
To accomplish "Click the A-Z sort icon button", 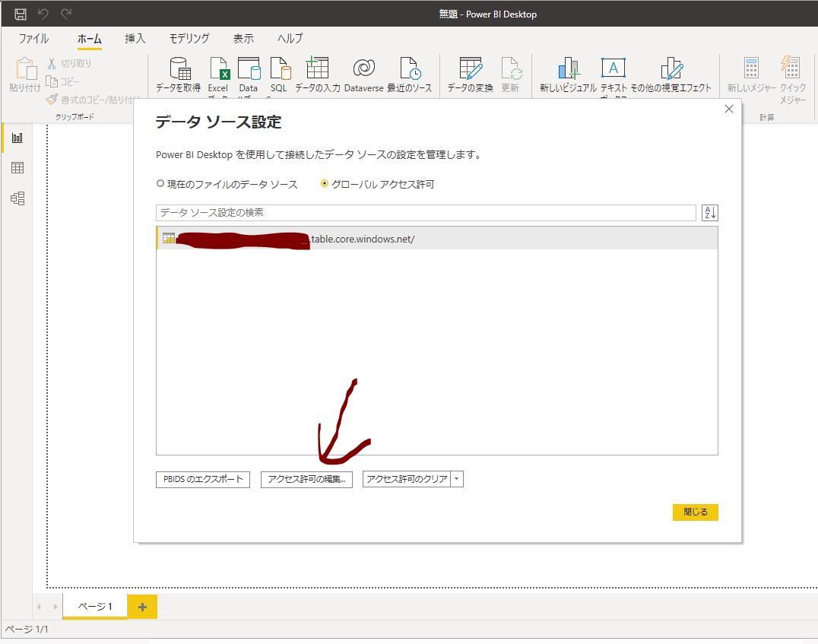I will pos(709,213).
